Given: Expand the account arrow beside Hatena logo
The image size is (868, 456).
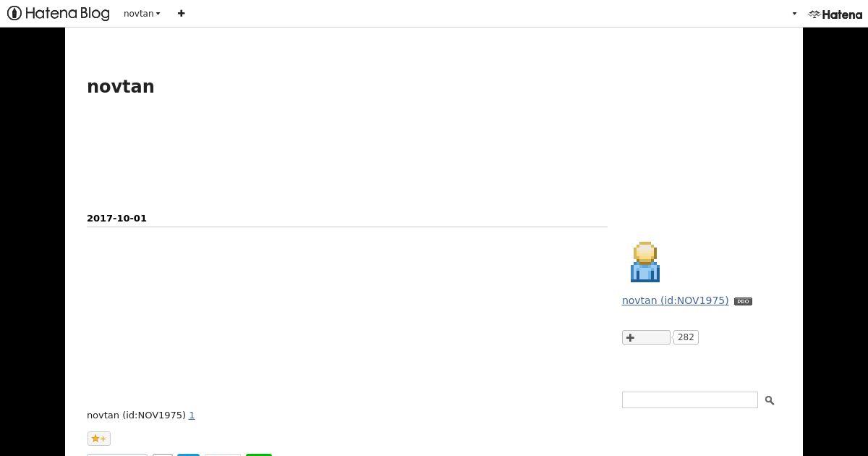Looking at the screenshot, I should coord(794,14).
